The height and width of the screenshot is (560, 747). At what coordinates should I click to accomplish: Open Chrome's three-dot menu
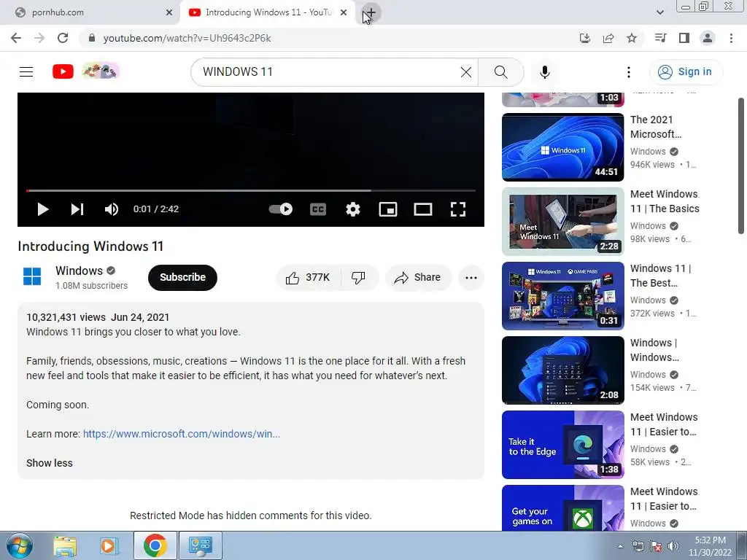tap(731, 38)
